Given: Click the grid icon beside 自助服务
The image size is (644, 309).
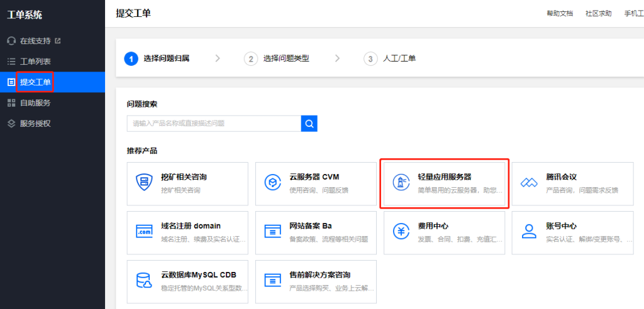Looking at the screenshot, I should point(11,102).
